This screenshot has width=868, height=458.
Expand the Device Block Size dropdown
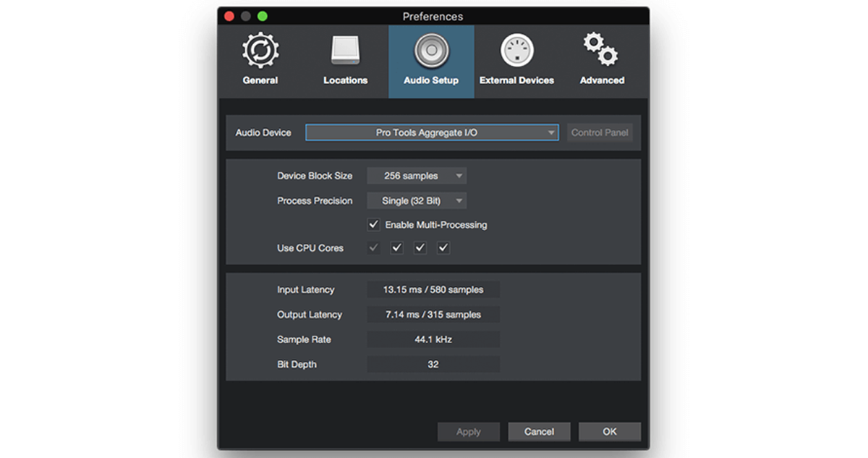[x=417, y=175]
